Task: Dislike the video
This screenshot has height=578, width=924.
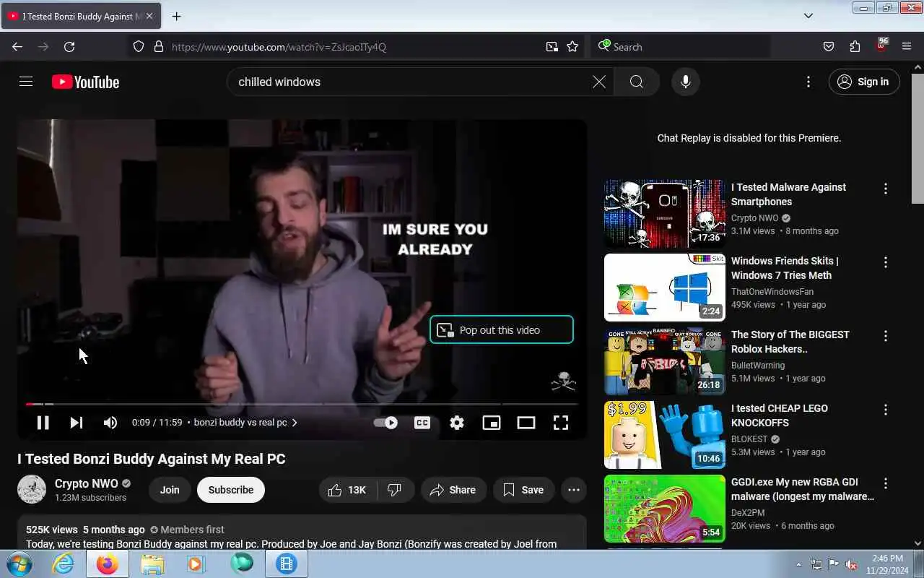Action: (x=394, y=490)
